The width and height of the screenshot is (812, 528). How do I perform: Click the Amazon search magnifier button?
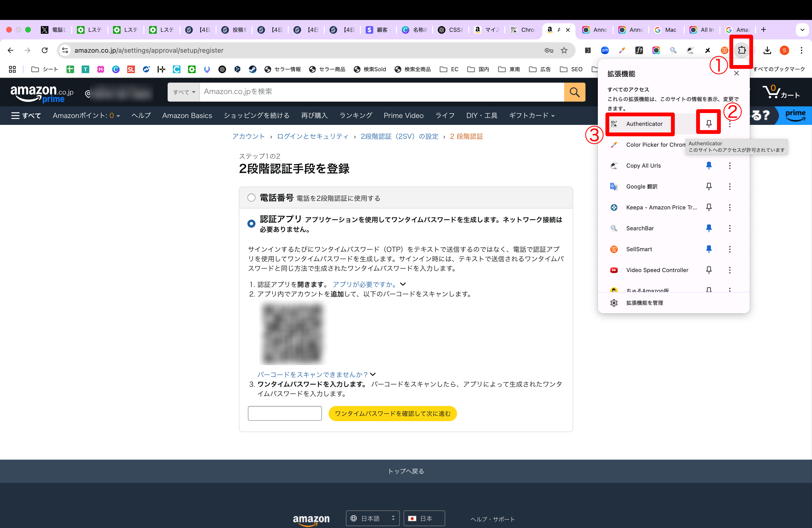(575, 92)
